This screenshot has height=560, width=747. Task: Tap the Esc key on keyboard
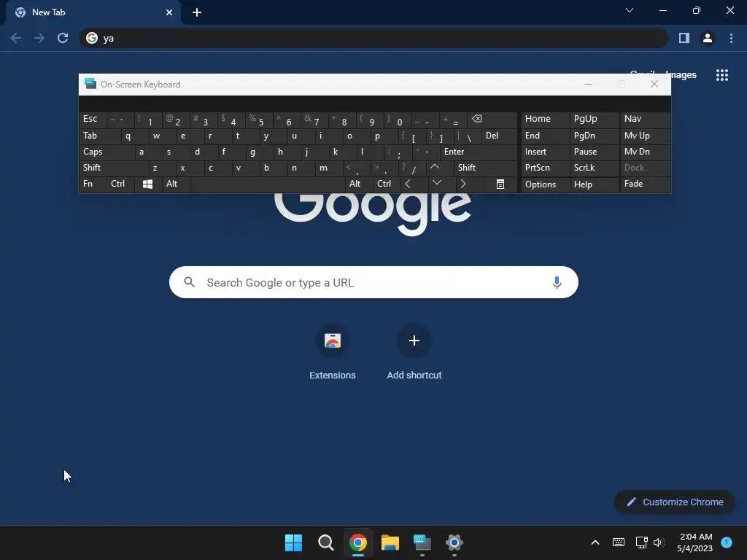pyautogui.click(x=93, y=119)
